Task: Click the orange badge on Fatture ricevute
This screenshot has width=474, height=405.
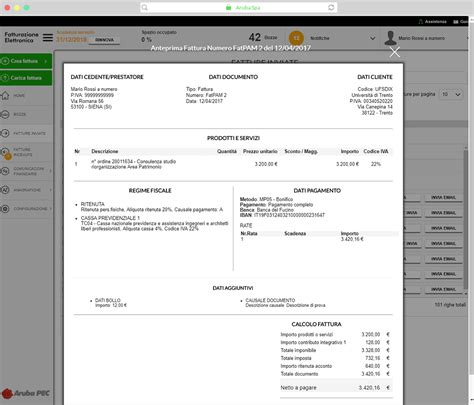Action: click(8, 156)
